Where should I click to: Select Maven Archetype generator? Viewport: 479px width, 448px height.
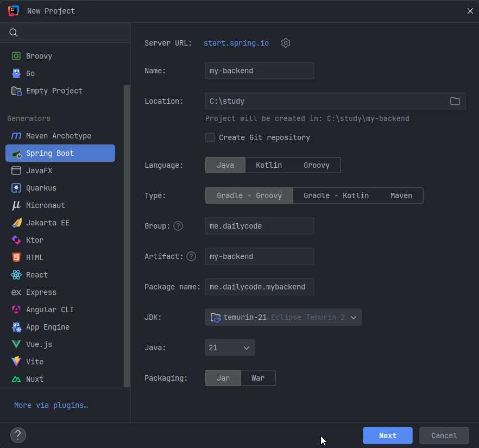point(60,136)
